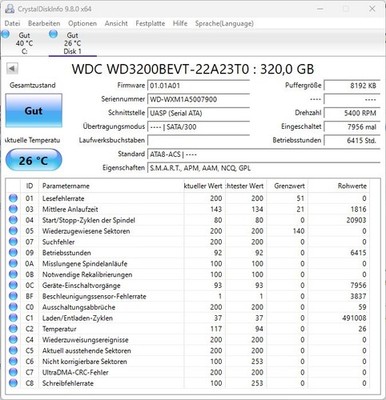Viewport: 386px width, 400px height.
Task: Click the Schnittstelle field UASP (Serial ATA)
Action: tap(198, 113)
